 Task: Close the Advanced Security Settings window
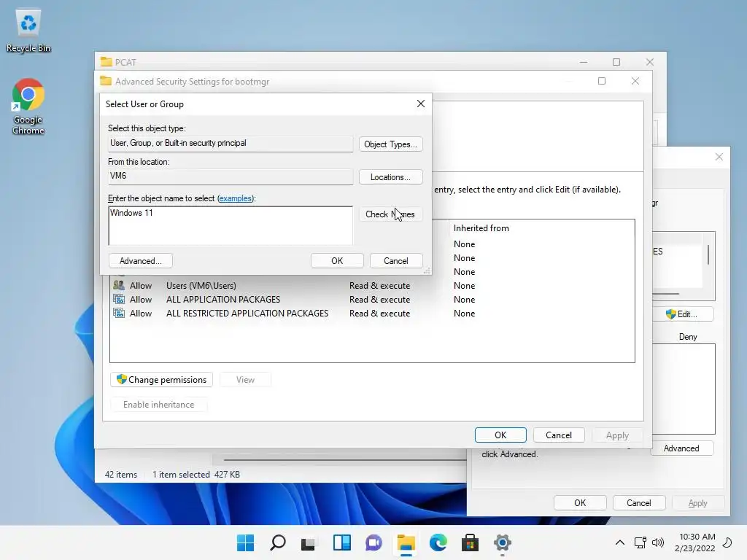635,81
